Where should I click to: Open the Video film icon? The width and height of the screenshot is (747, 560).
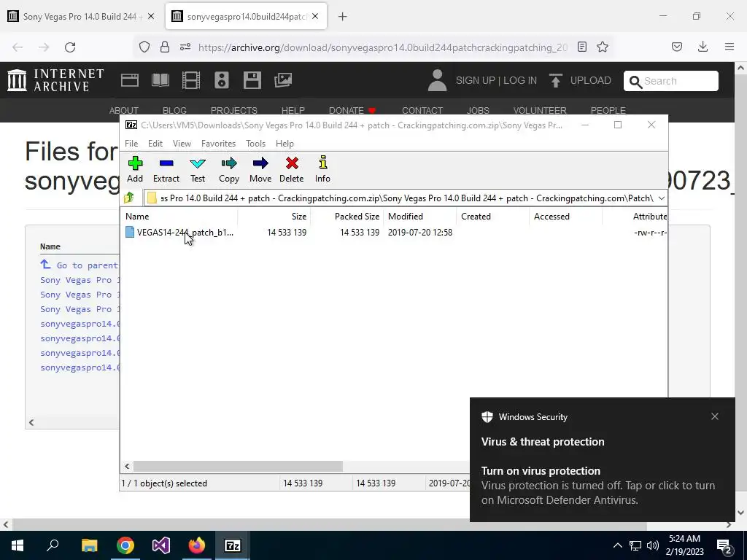191,80
